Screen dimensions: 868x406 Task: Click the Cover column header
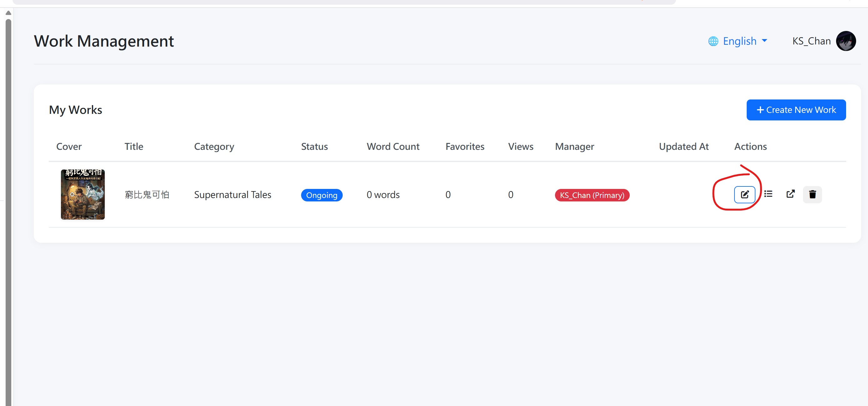pyautogui.click(x=69, y=146)
